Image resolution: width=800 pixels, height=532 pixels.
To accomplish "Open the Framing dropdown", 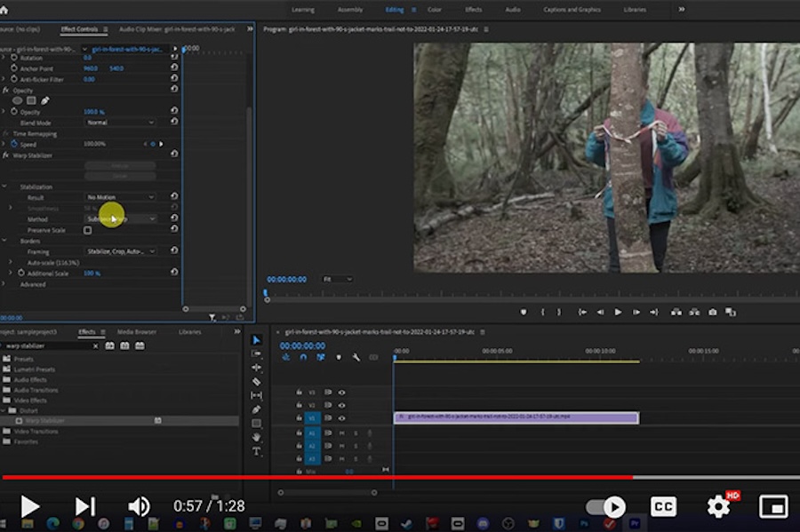I will click(x=120, y=251).
